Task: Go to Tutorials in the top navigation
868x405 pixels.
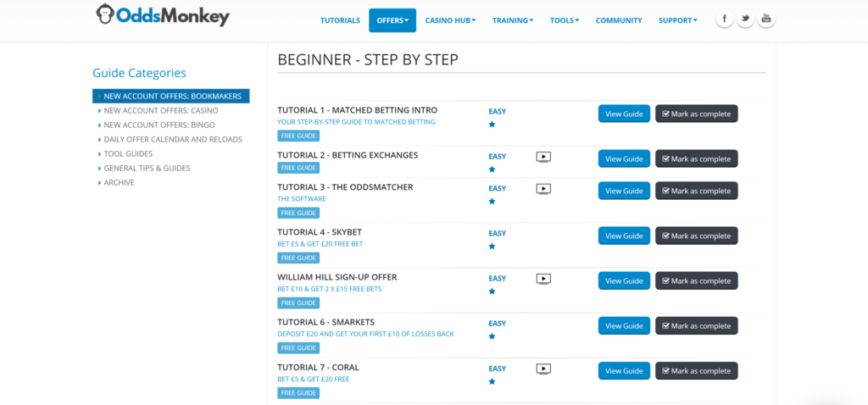Action: (340, 20)
